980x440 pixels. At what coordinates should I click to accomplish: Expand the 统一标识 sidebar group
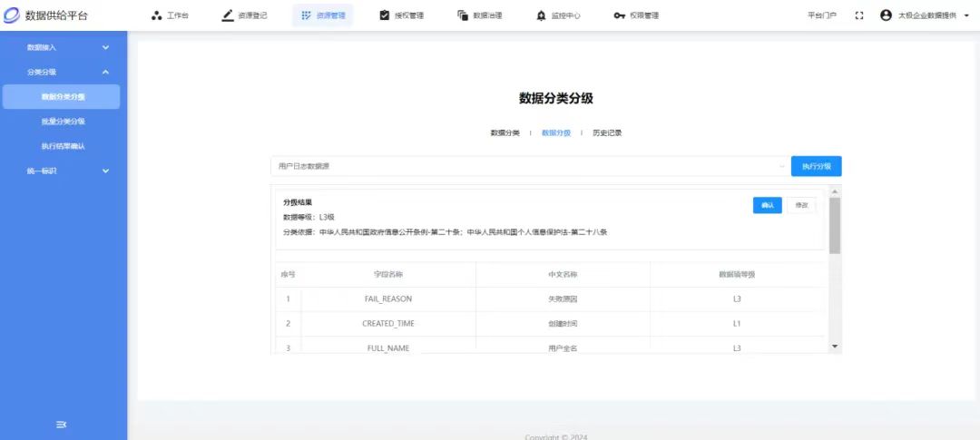point(62,171)
